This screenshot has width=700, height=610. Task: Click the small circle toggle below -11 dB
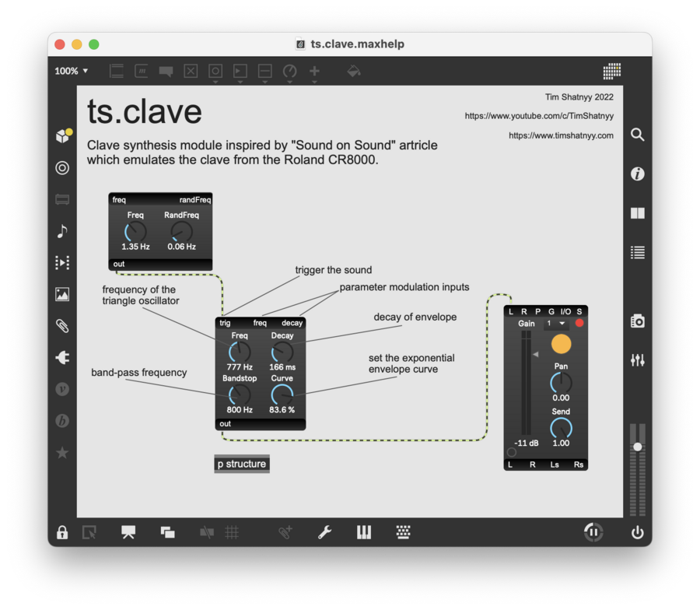(512, 452)
